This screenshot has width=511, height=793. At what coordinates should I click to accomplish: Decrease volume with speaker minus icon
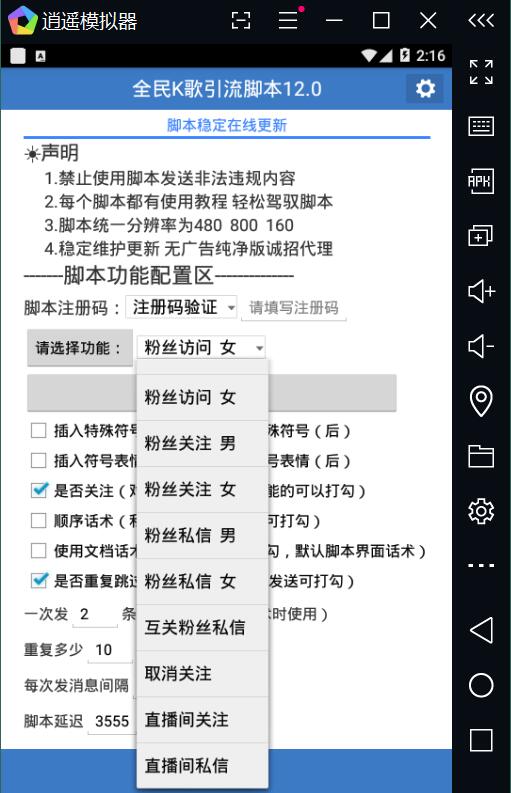(x=481, y=346)
